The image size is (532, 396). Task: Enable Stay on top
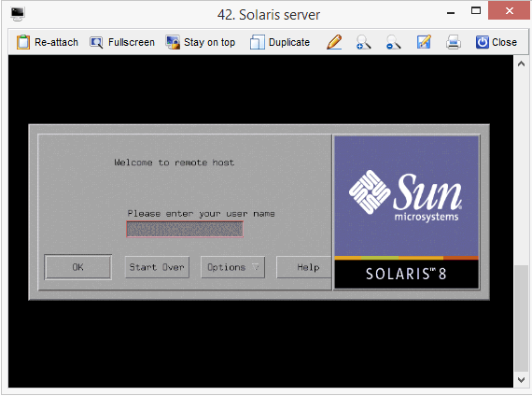tap(200, 42)
